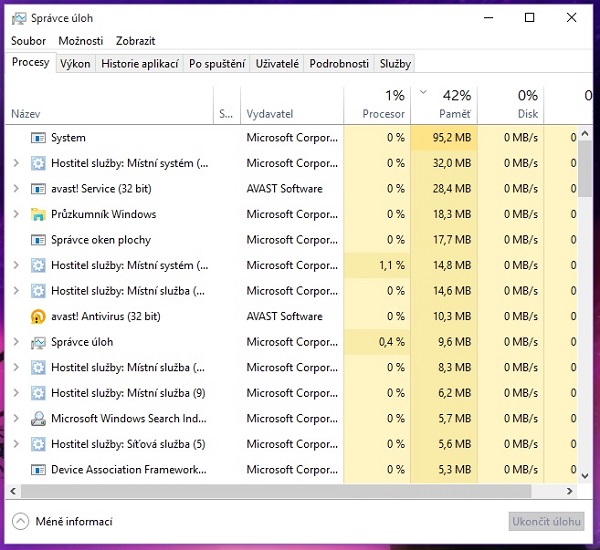Viewport: 600px width, 550px height.
Task: Click the System process icon
Action: point(38,138)
